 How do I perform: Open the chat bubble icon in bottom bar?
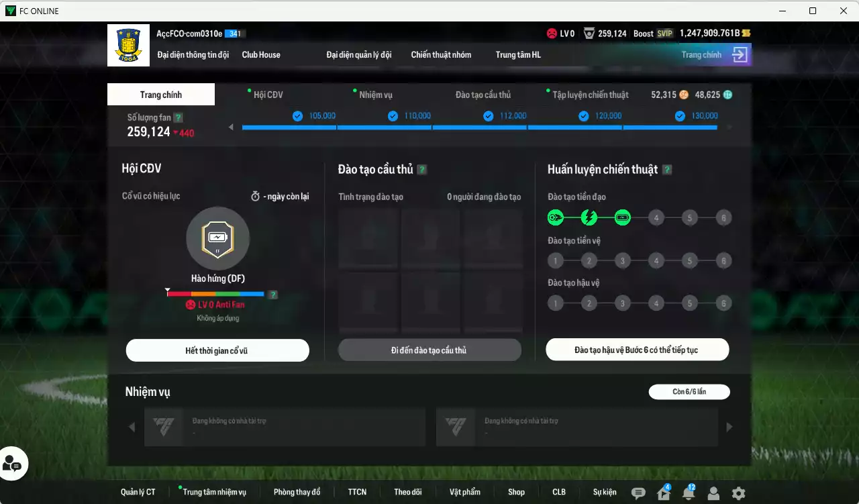pos(638,493)
